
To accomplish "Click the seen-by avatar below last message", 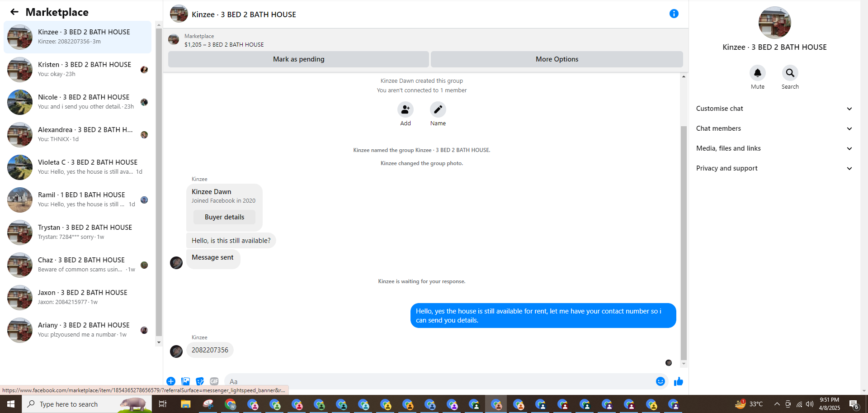I will pyautogui.click(x=669, y=363).
